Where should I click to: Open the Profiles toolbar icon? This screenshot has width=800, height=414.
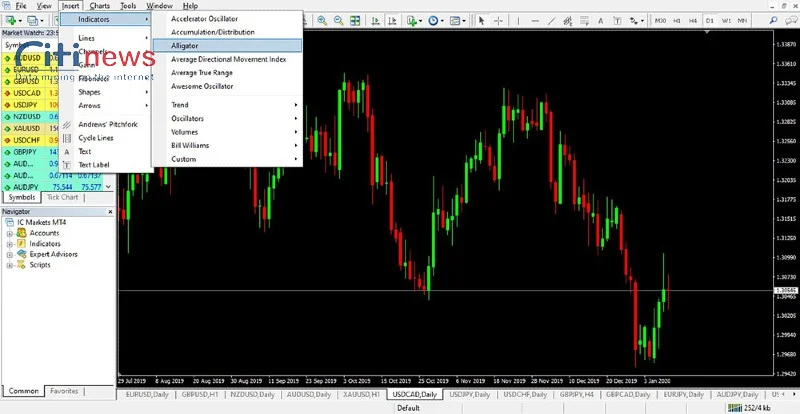pyautogui.click(x=33, y=20)
